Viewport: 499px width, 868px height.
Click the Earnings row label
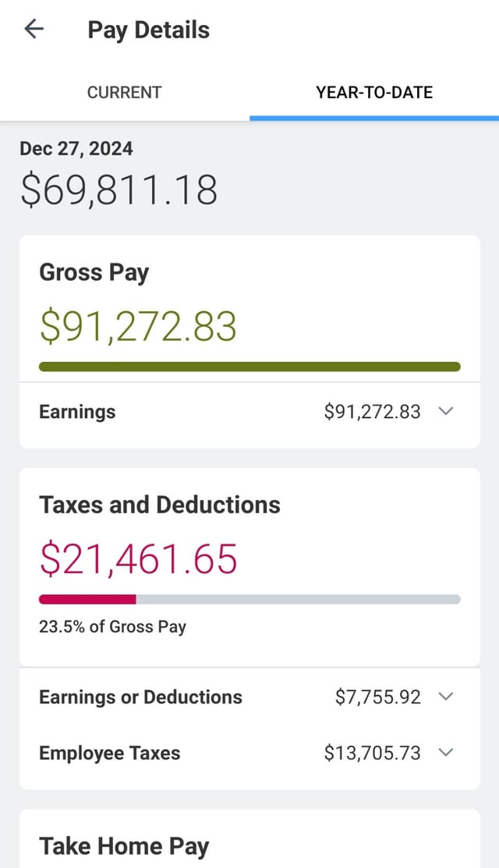click(x=76, y=411)
